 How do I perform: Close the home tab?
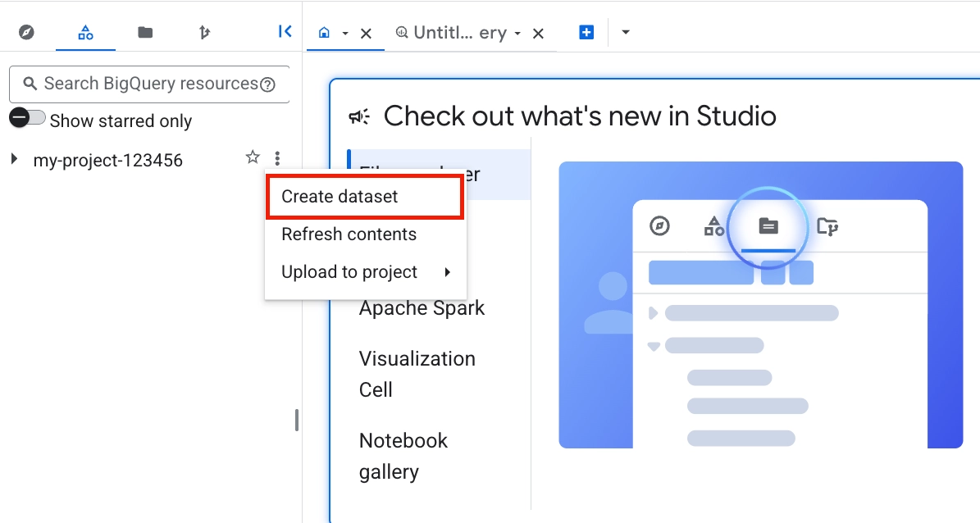coord(367,33)
